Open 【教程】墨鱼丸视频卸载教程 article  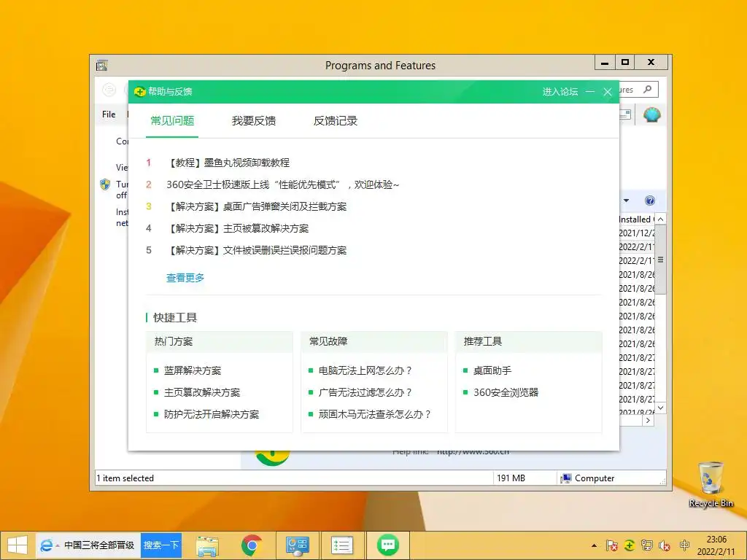228,163
